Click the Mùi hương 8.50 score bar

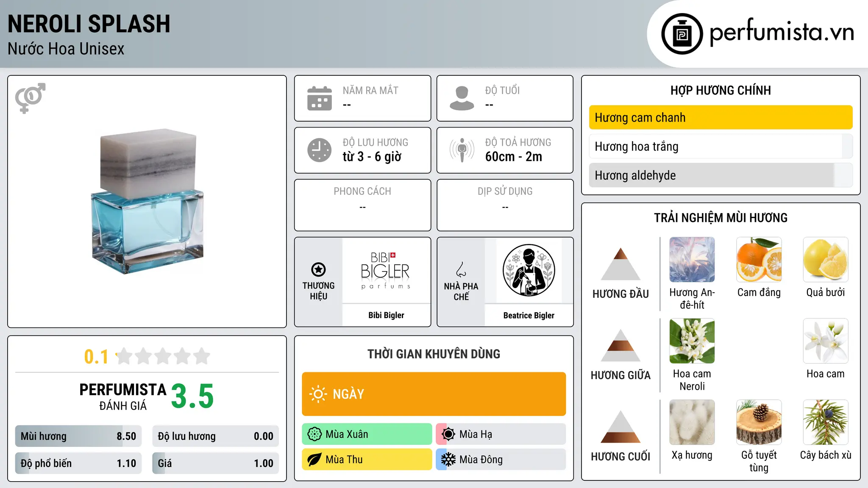[x=78, y=436]
